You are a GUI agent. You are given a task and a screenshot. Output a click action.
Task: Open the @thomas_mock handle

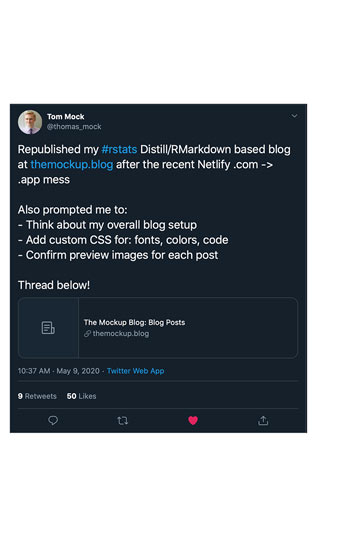(74, 126)
